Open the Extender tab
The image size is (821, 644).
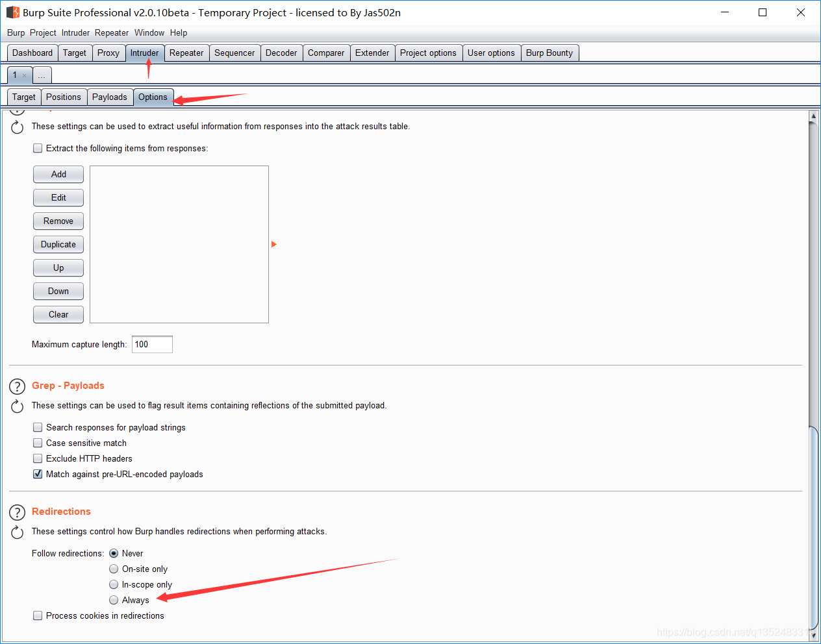[x=372, y=53]
